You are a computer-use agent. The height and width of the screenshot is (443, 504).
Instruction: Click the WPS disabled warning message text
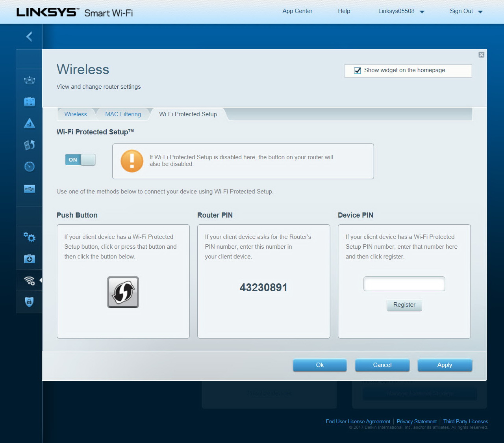tap(241, 160)
